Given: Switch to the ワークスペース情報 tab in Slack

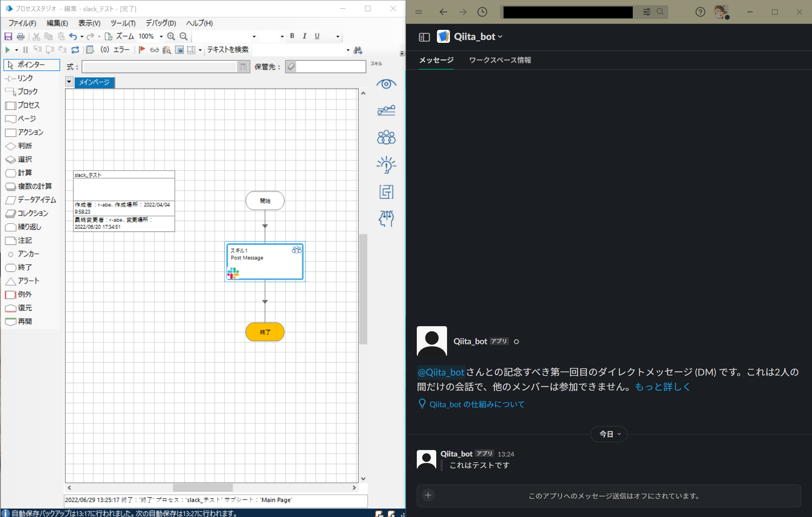Looking at the screenshot, I should (x=500, y=60).
